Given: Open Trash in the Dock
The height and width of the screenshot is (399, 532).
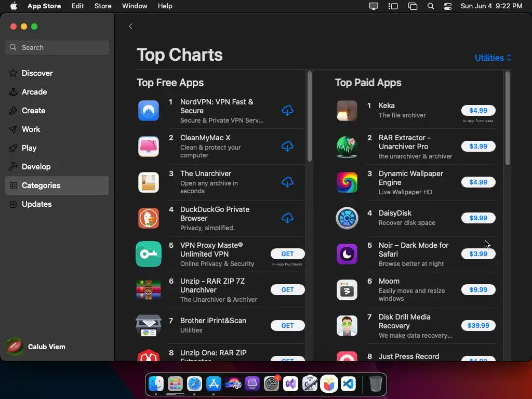Looking at the screenshot, I should point(376,384).
